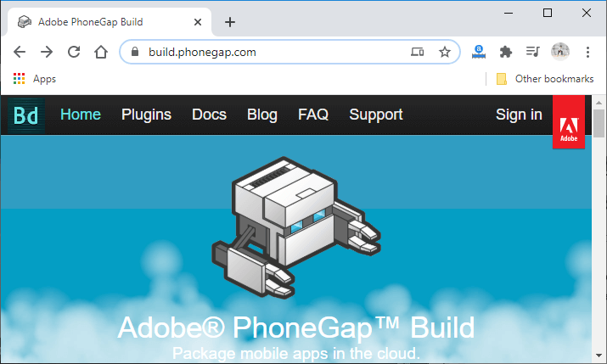Image resolution: width=607 pixels, height=364 pixels.
Task: Reload the PhoneGap Build page
Action: pyautogui.click(x=74, y=52)
